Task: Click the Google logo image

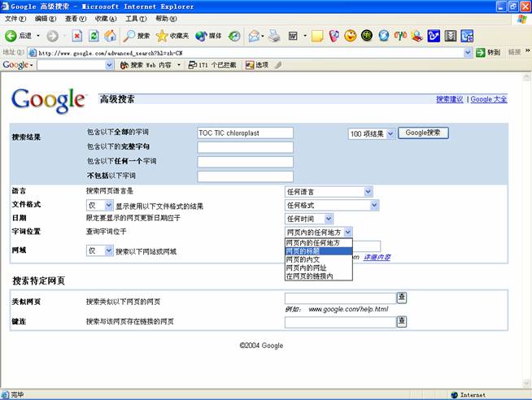Action: tap(48, 100)
